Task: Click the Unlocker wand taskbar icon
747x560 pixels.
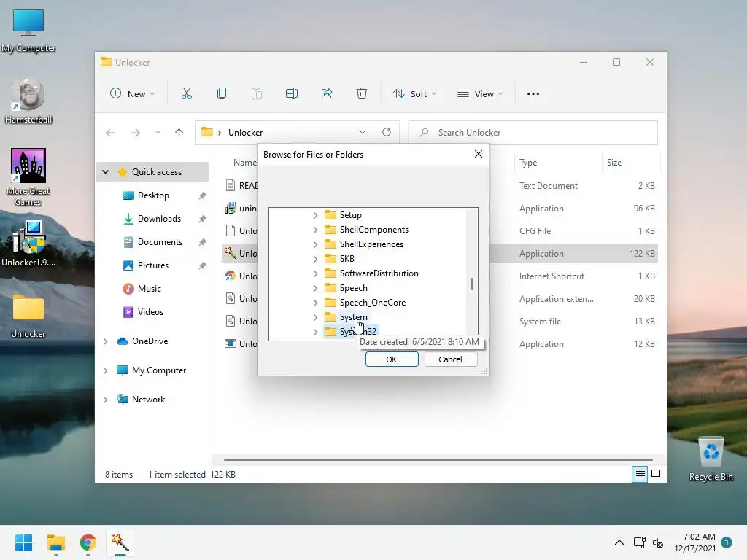Action: [120, 542]
